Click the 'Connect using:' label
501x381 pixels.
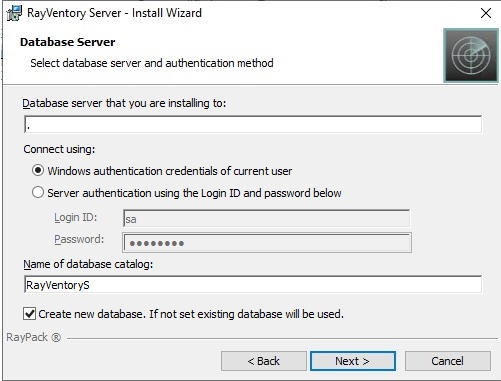59,149
